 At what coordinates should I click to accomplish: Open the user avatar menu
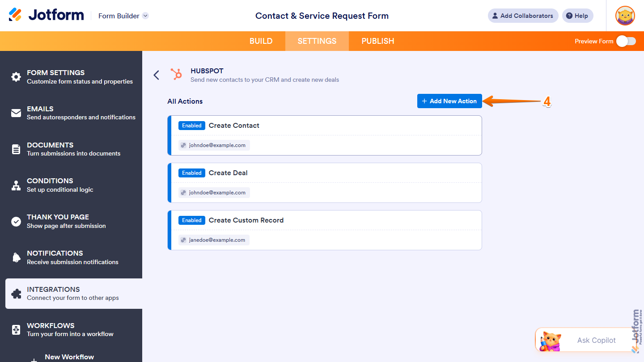625,16
